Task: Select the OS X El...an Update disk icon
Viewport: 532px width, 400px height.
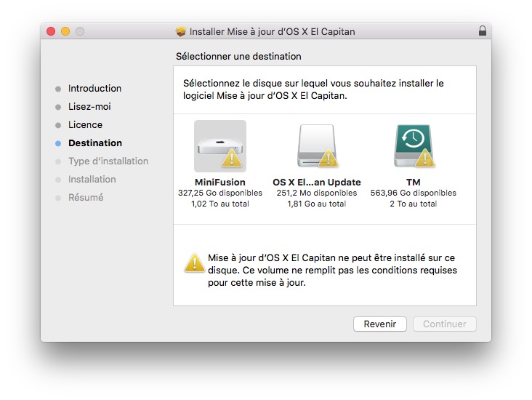Action: [317, 146]
